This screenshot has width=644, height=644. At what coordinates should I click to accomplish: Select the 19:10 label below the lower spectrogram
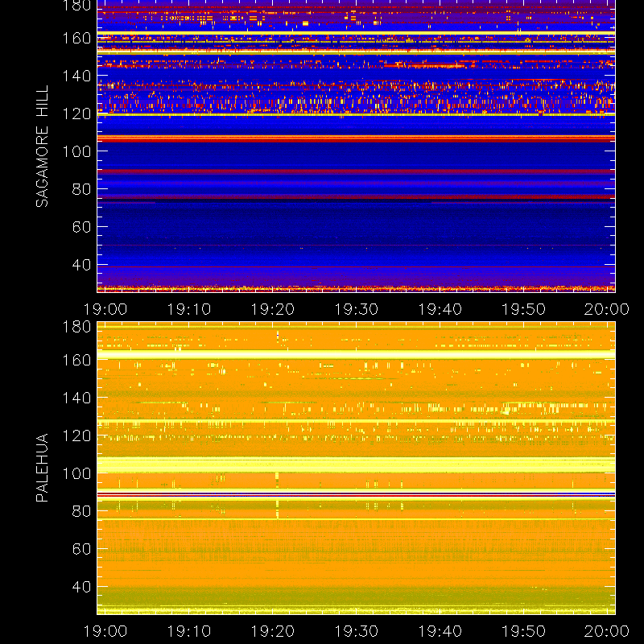(x=188, y=631)
